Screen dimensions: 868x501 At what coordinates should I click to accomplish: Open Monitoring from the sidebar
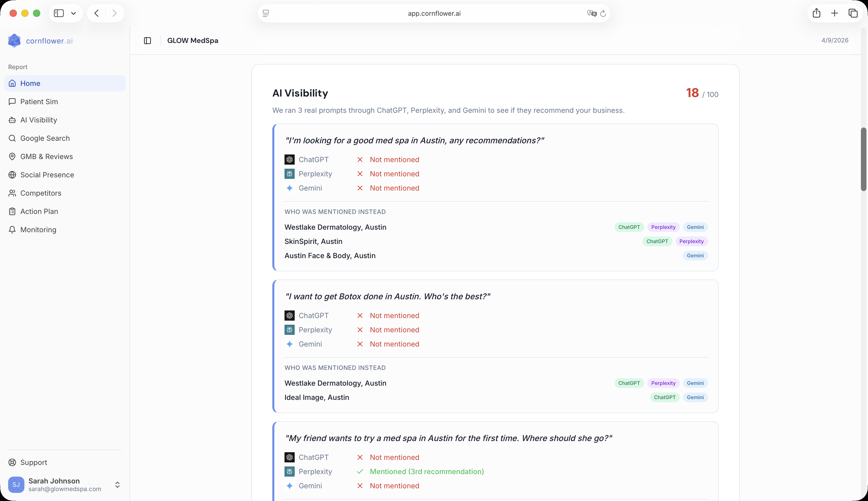click(38, 229)
